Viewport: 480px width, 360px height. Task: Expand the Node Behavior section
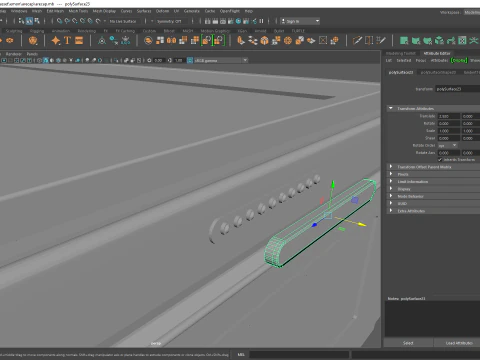pyautogui.click(x=390, y=196)
